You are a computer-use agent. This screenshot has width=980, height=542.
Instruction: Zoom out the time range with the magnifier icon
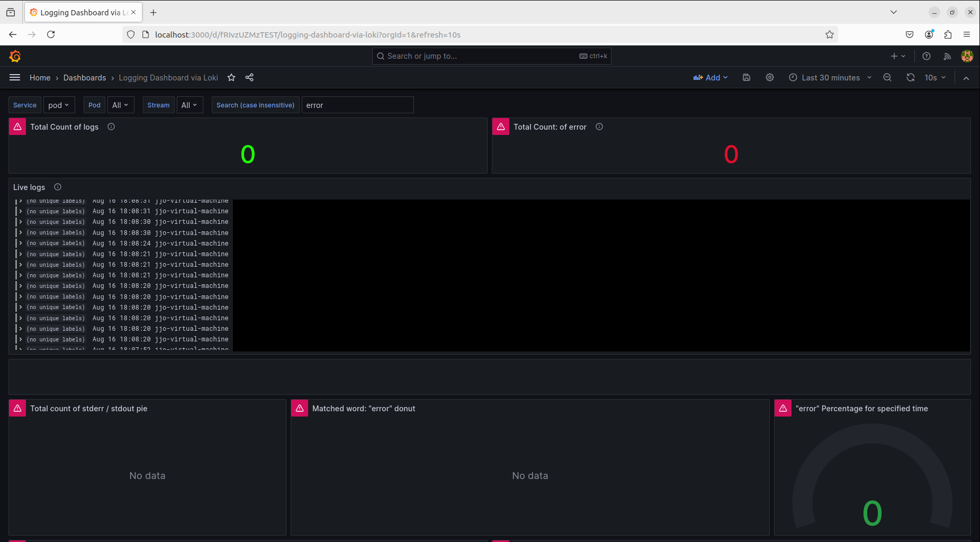pyautogui.click(x=887, y=77)
